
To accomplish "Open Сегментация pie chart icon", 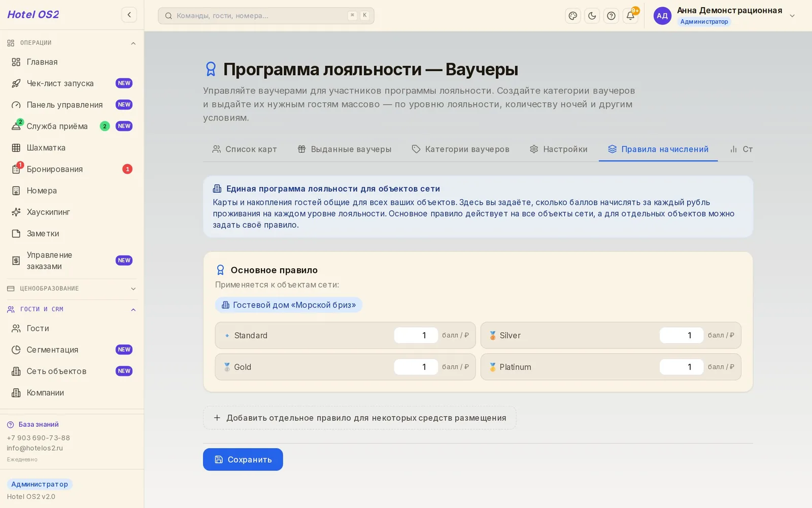I will (x=16, y=350).
